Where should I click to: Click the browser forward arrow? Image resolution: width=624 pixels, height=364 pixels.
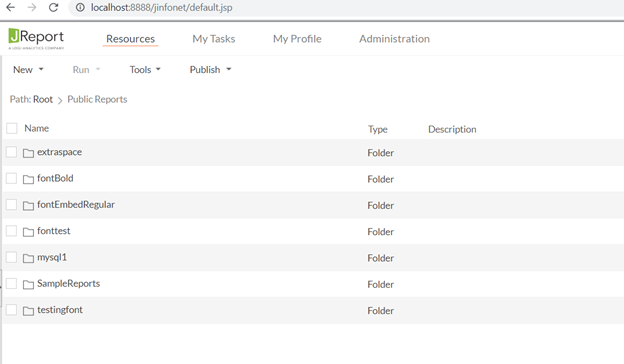coord(32,7)
